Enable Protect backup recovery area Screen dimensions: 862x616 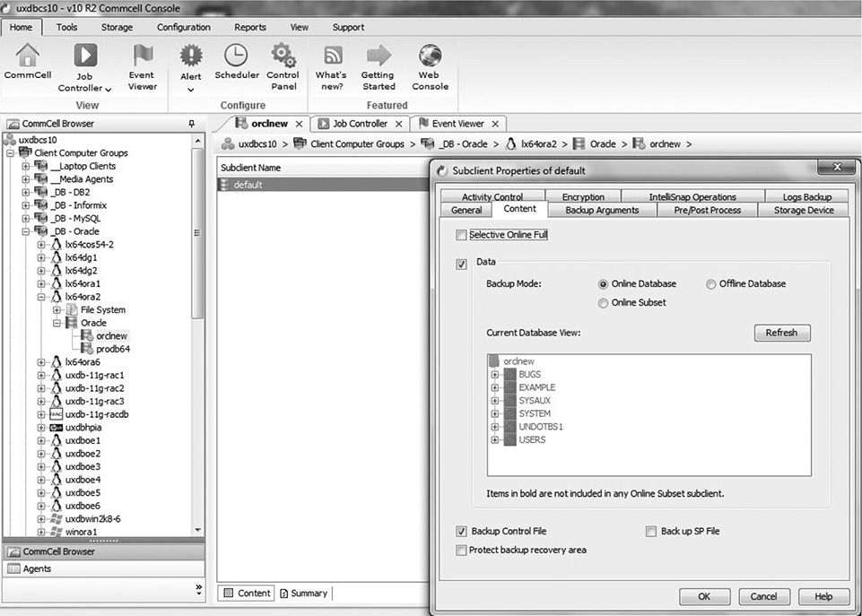[x=461, y=550]
